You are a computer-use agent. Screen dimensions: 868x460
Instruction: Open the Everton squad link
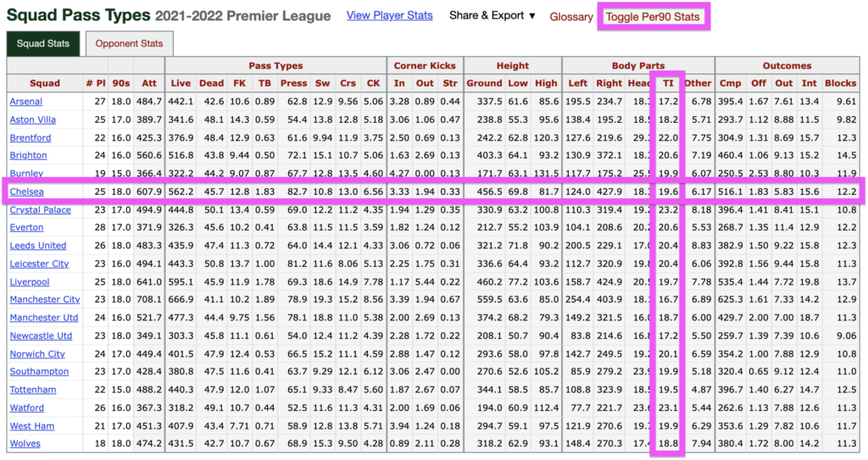click(x=26, y=228)
